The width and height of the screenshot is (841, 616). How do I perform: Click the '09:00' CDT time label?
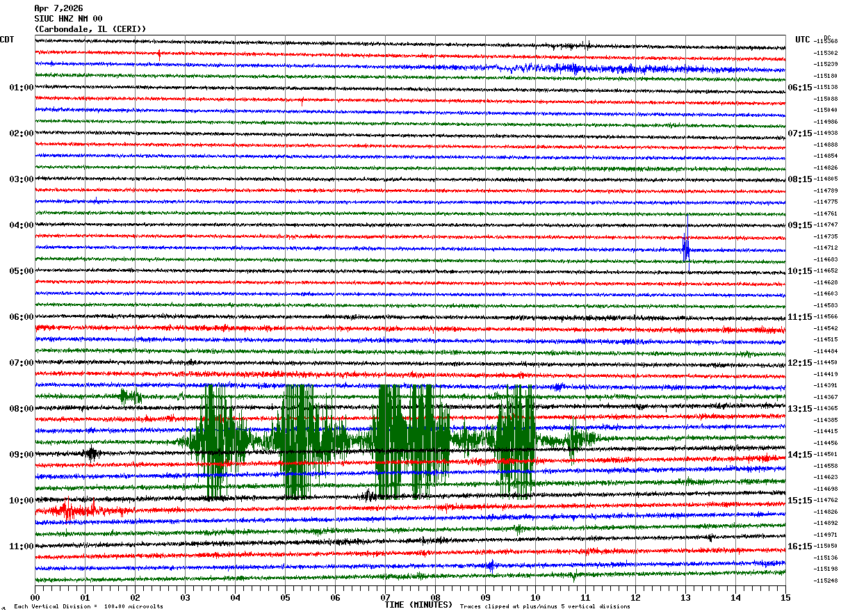(22, 455)
